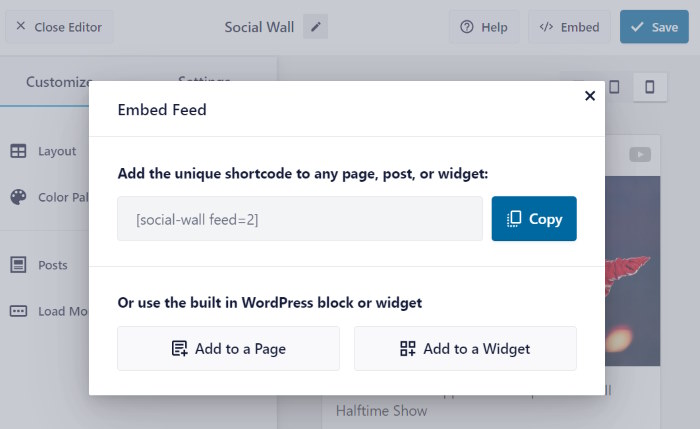The height and width of the screenshot is (429, 700).
Task: Close the Embed Feed dialog
Action: coord(590,96)
